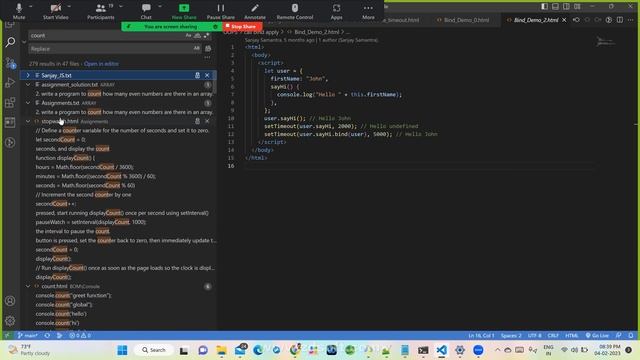Open the Source Control view
Screen dimensions: 640x360
(x=10, y=63)
